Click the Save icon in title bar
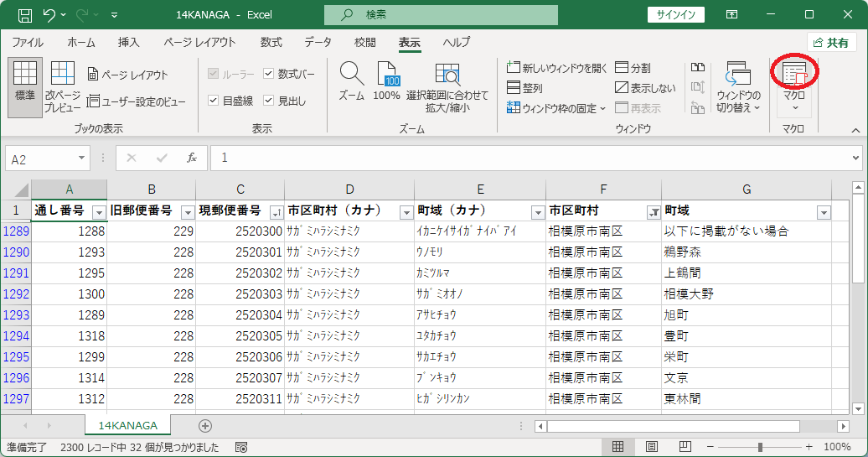 (x=25, y=15)
